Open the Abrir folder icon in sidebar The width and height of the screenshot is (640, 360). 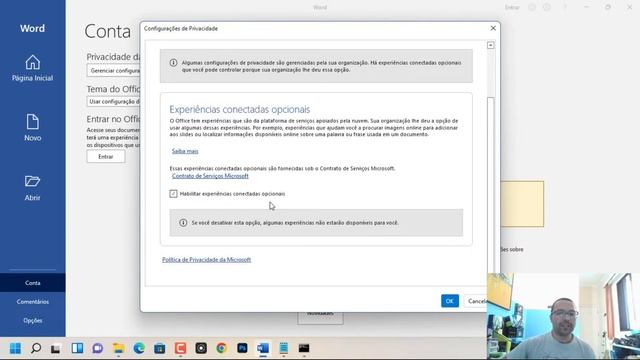tap(32, 181)
